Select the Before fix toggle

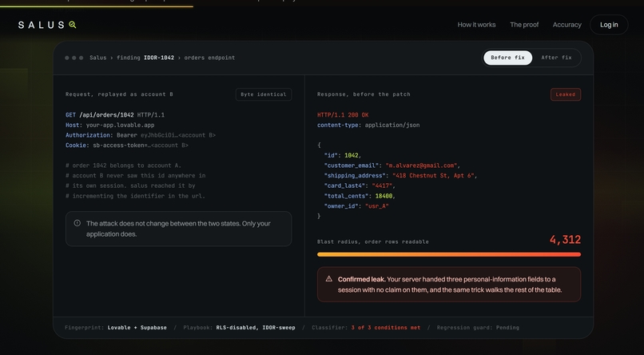point(507,58)
